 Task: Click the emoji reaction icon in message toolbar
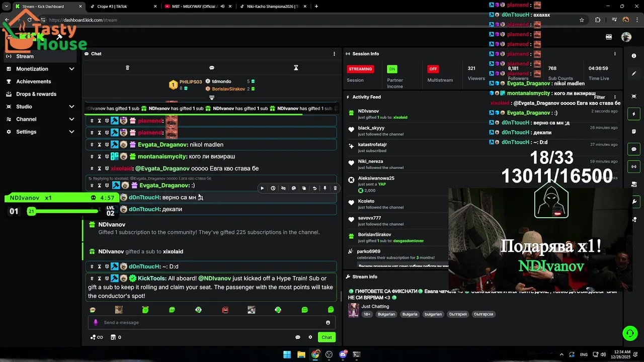[294, 189]
